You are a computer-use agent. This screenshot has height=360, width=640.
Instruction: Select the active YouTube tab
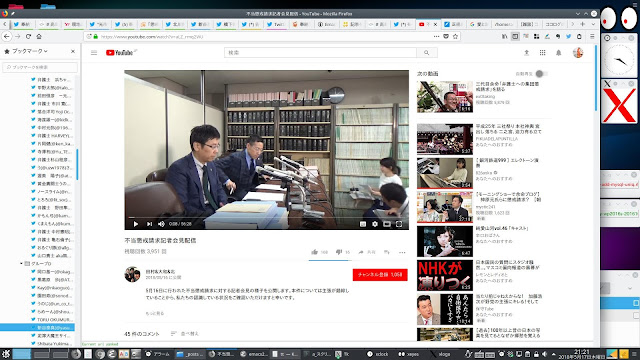pos(428,24)
